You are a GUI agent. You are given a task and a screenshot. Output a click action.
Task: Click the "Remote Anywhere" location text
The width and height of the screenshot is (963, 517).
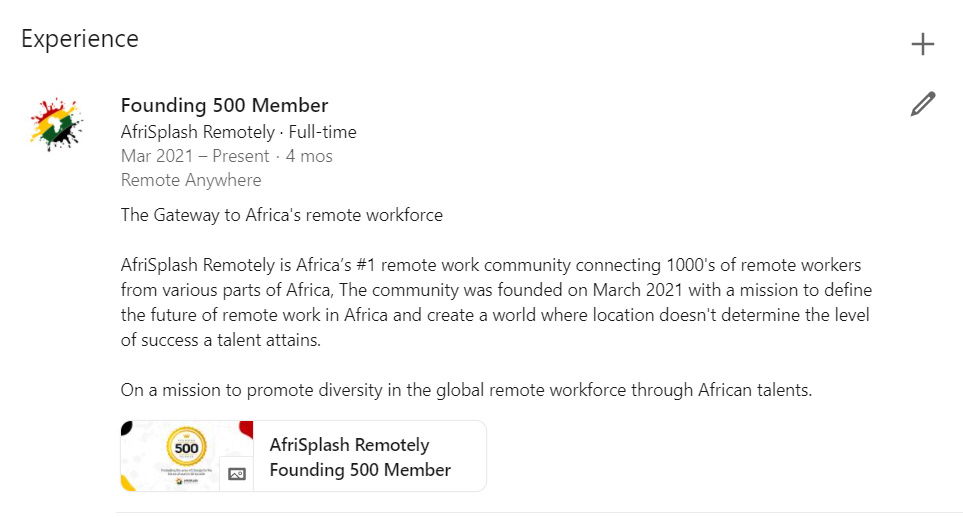tap(191, 180)
